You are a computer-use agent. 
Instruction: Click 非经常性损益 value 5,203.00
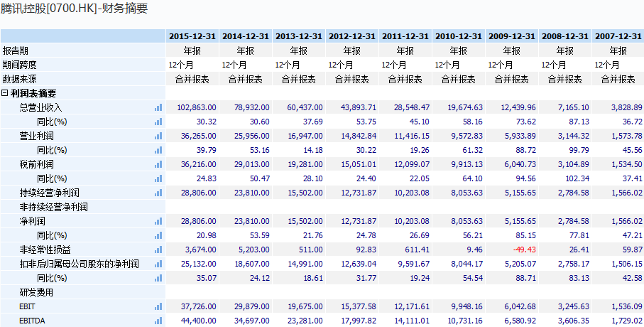pyautogui.click(x=253, y=250)
